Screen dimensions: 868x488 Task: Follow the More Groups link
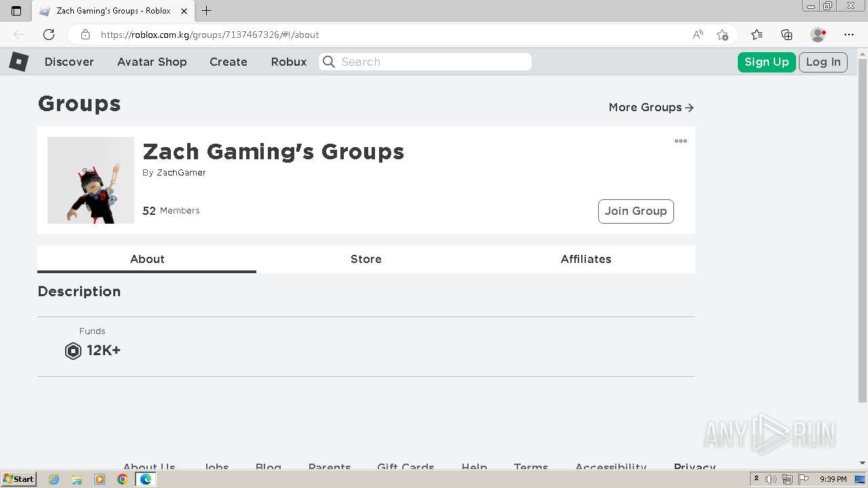tap(651, 107)
